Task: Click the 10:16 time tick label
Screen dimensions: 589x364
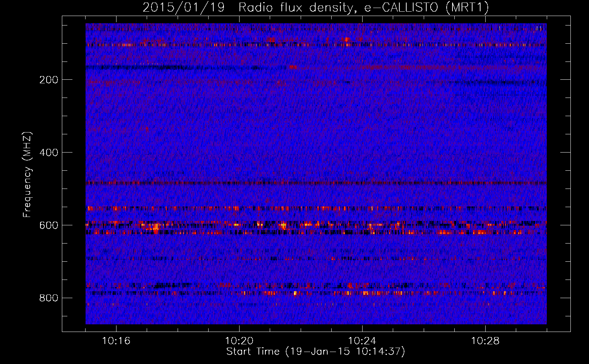Action: [x=116, y=341]
